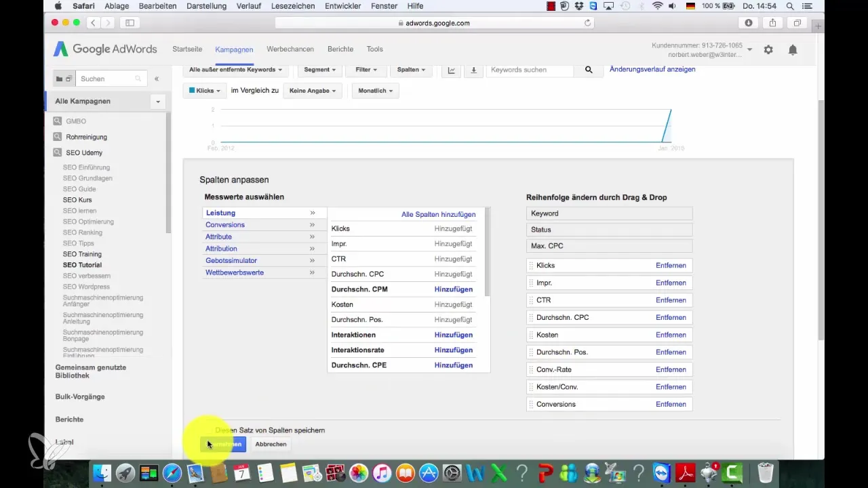Screen dimensions: 868x488
Task: Select the Attribute metric category
Action: [264, 237]
